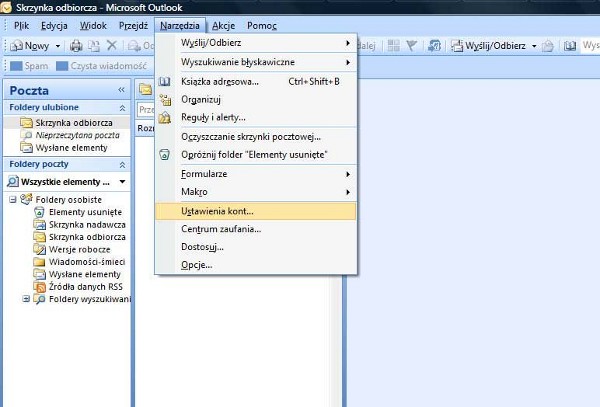Click the Elementy usunięte trash folder icon
Image resolution: width=600 pixels, height=407 pixels.
(39, 212)
